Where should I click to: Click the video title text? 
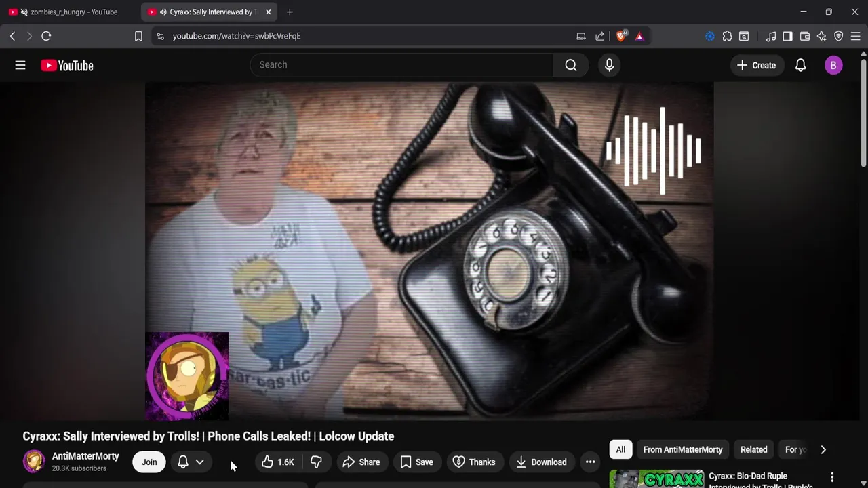[x=208, y=436]
